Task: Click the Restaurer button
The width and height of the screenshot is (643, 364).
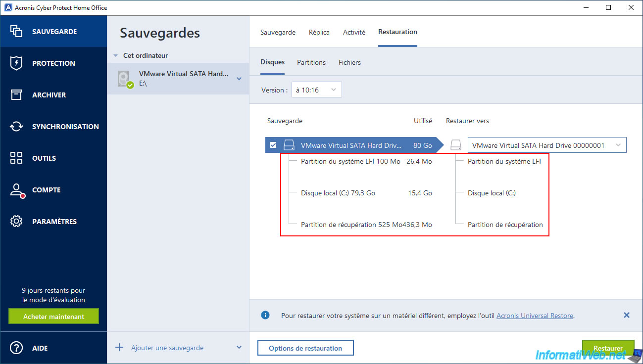Action: 608,348
